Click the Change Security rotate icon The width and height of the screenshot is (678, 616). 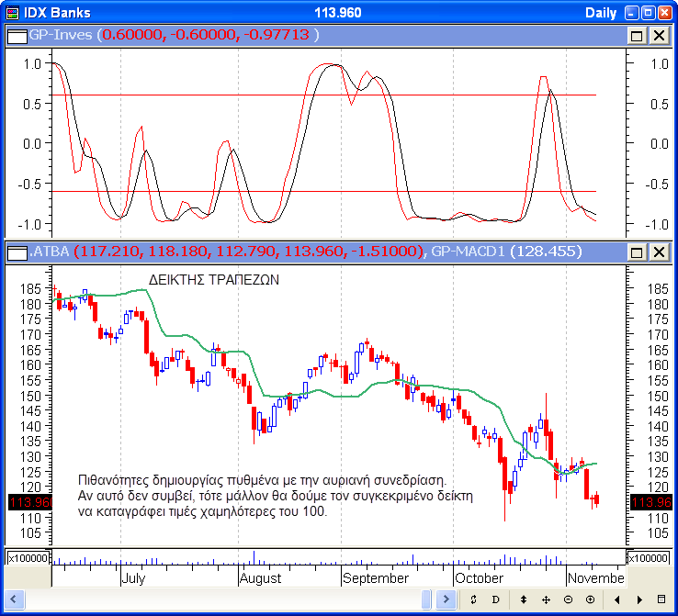(x=471, y=599)
